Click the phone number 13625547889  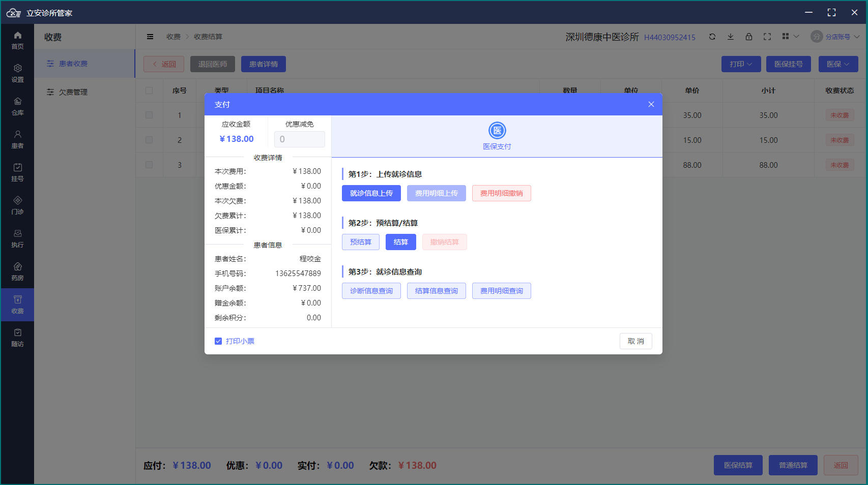pyautogui.click(x=298, y=274)
